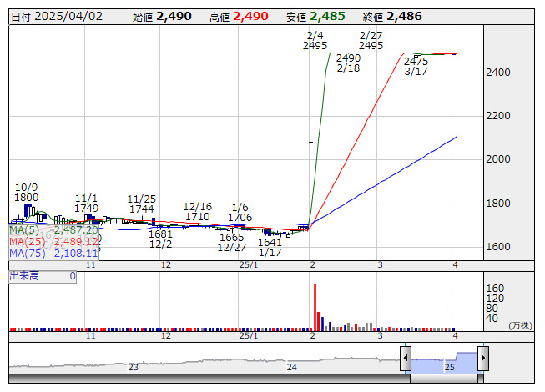
Task: Click the tall red volume bar
Action: tap(315, 307)
